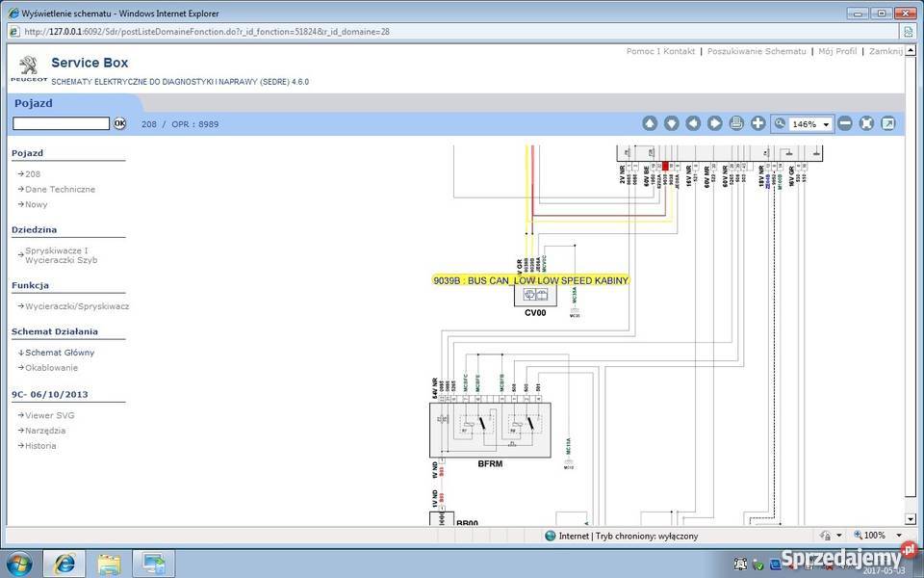Pan the schematic up with the up arrow
The height and width of the screenshot is (578, 924).
click(x=650, y=123)
